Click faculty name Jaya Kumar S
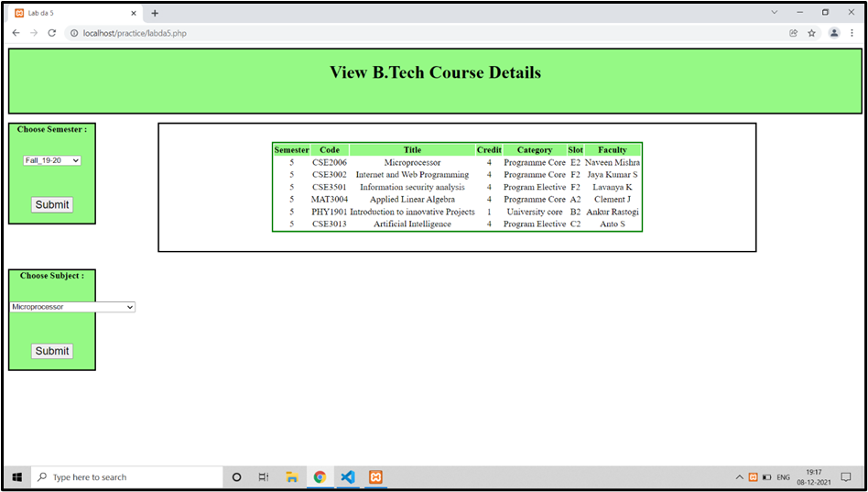Viewport: 868px width, 492px height. (x=613, y=175)
